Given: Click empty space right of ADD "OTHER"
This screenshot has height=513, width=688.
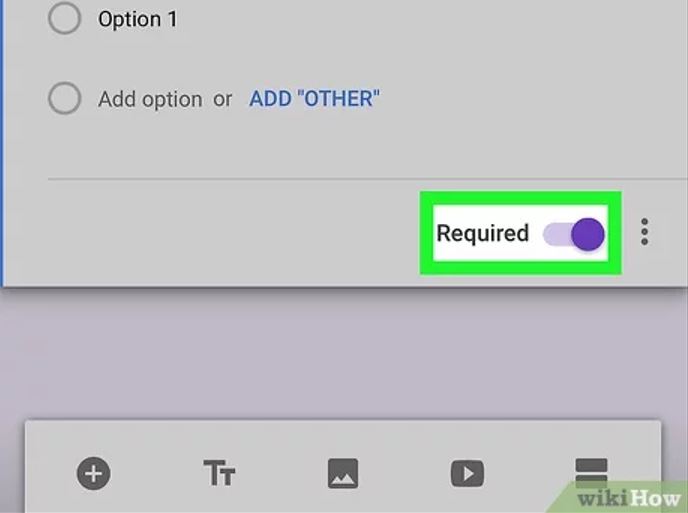Looking at the screenshot, I should pyautogui.click(x=520, y=99).
